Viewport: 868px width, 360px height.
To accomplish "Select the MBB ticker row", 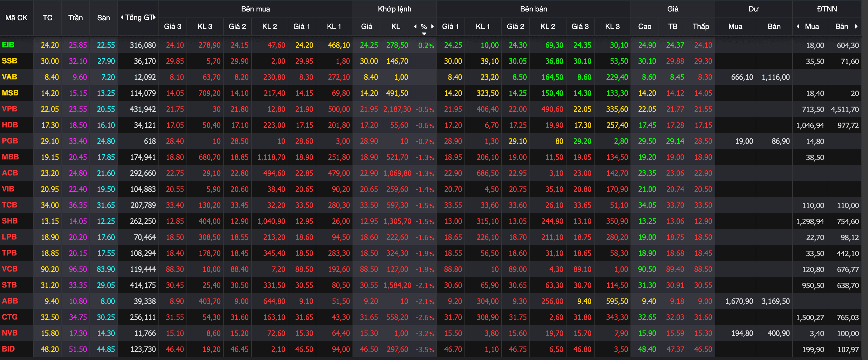I will [x=431, y=157].
